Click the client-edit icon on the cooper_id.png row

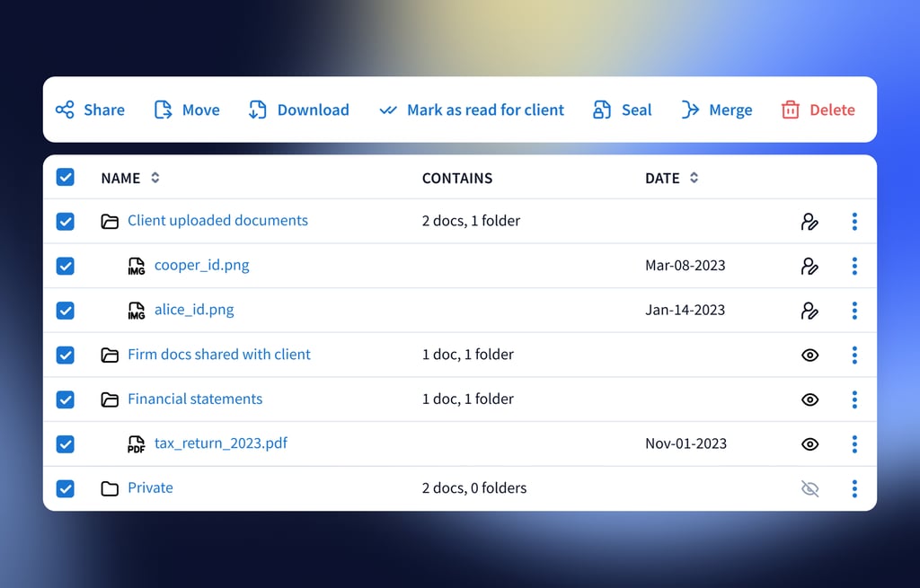pyautogui.click(x=809, y=266)
